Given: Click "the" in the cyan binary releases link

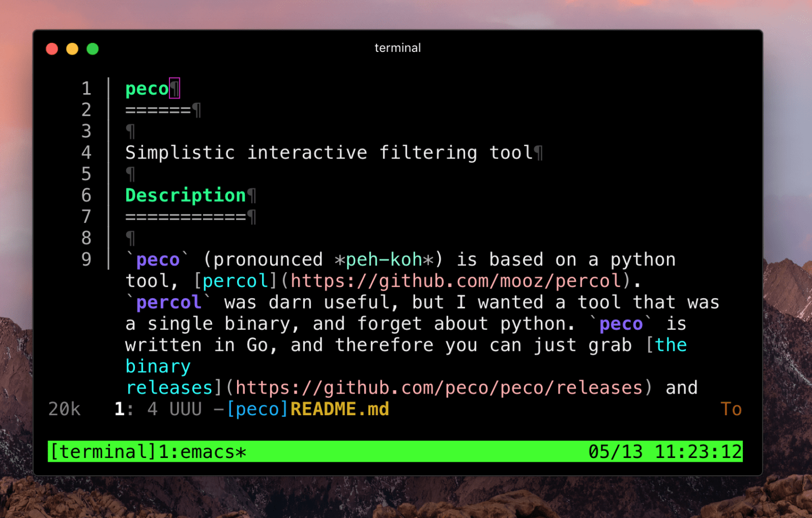Looking at the screenshot, I should 671,345.
